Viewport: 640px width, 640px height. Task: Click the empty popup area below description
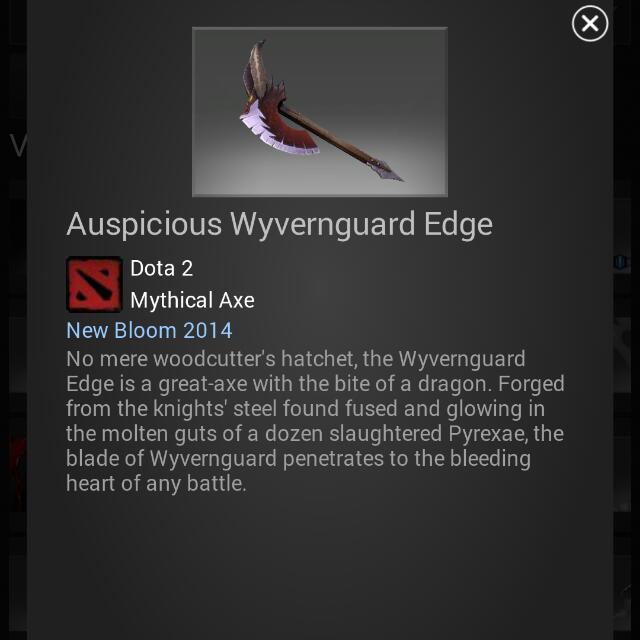(320, 567)
